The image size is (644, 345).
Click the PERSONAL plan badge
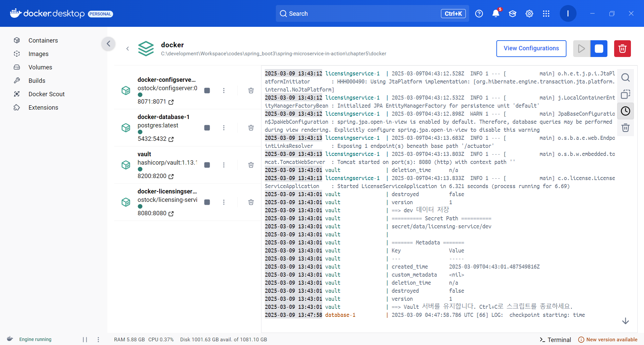pos(100,14)
